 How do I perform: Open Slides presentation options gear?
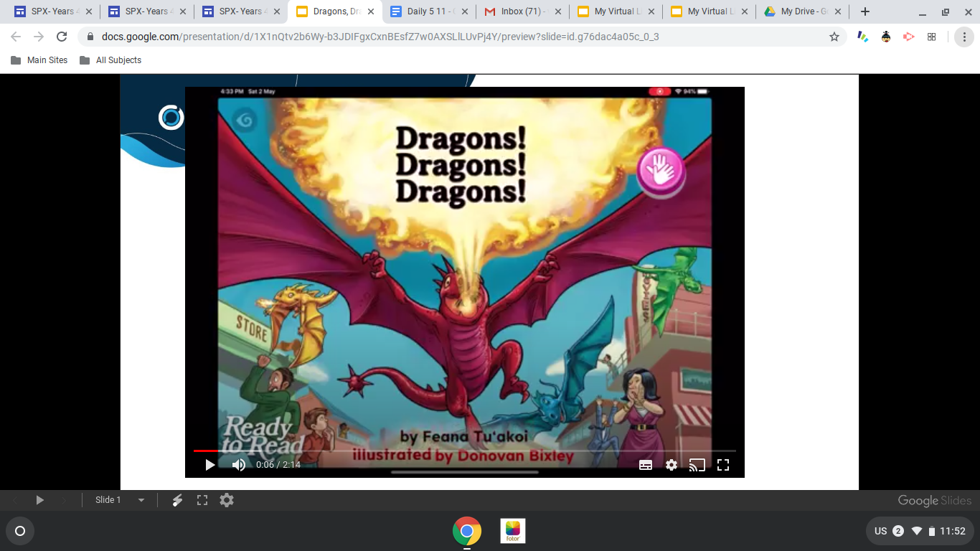tap(227, 500)
